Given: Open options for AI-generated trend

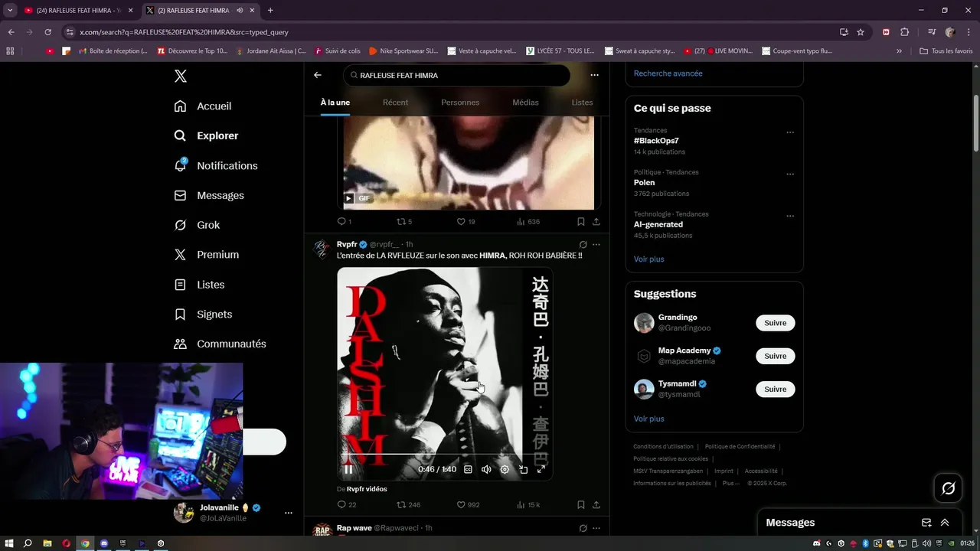Looking at the screenshot, I should click(x=790, y=217).
